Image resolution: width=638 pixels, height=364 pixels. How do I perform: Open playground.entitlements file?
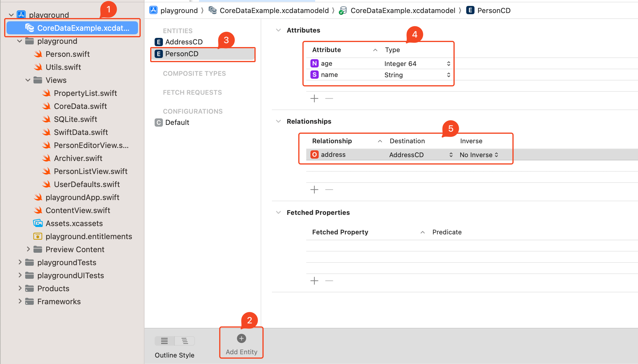(x=89, y=236)
